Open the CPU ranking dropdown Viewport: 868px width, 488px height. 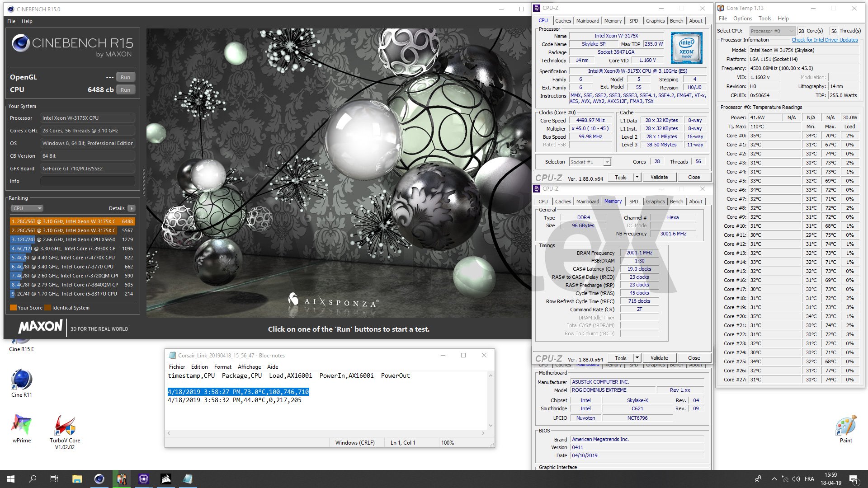click(x=27, y=208)
